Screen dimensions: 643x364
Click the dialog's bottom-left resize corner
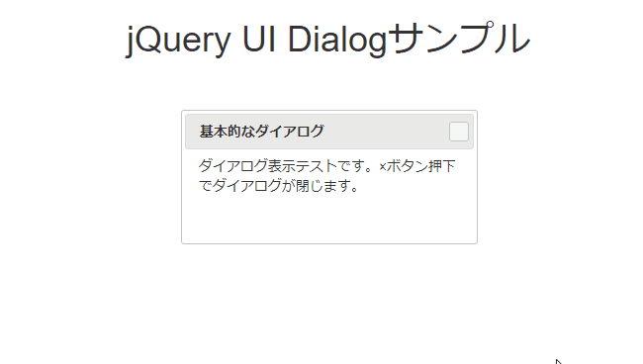183,242
